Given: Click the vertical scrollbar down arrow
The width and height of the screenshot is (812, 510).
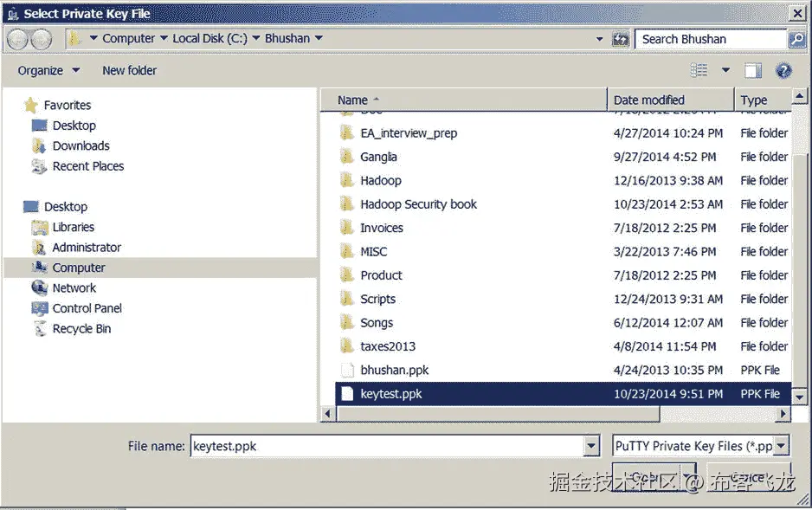Looking at the screenshot, I should click(800, 397).
